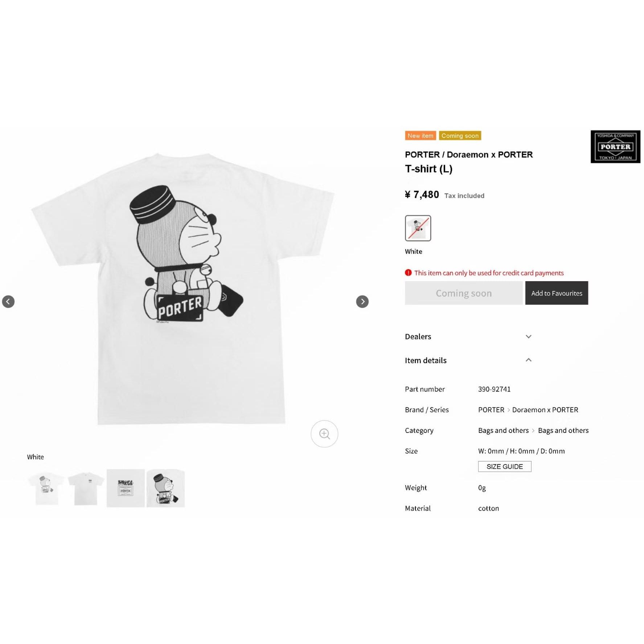Collapse the Item details section
Image resolution: width=644 pixels, height=644 pixels.
tap(468, 360)
